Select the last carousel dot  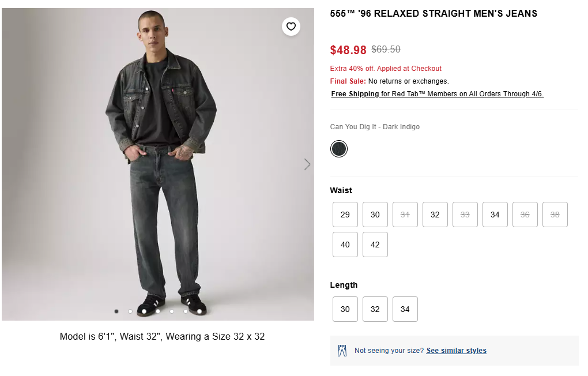199,311
